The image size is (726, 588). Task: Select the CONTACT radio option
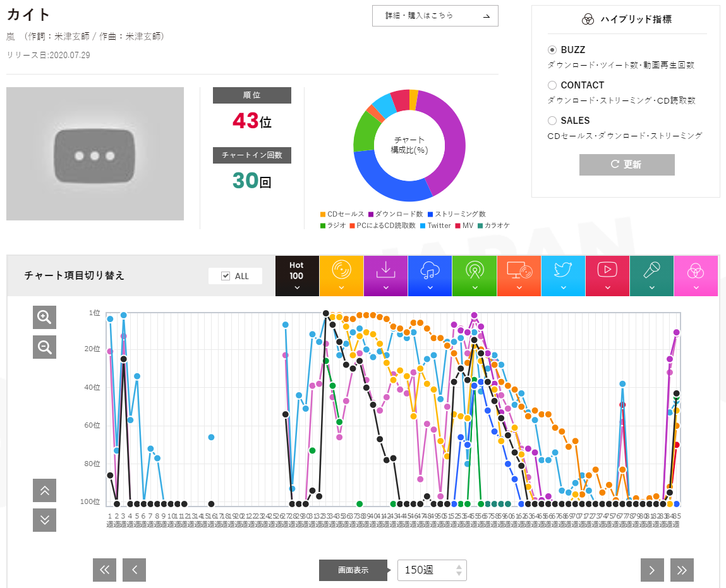pos(552,85)
